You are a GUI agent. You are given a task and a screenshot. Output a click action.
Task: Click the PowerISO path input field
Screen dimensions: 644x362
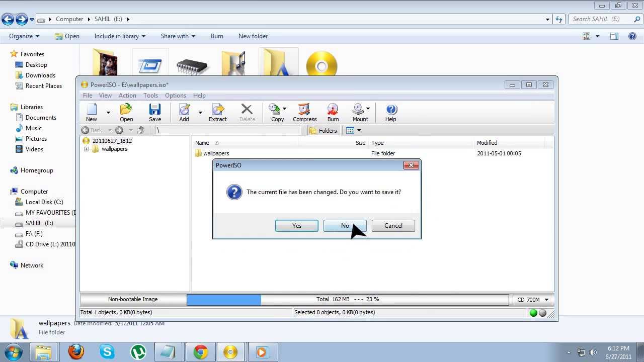(x=227, y=130)
